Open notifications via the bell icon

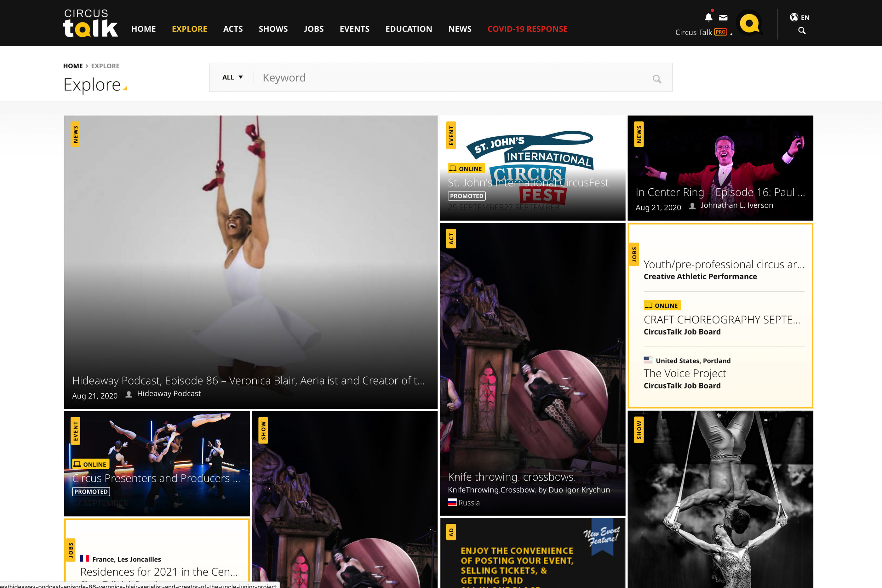[708, 17]
